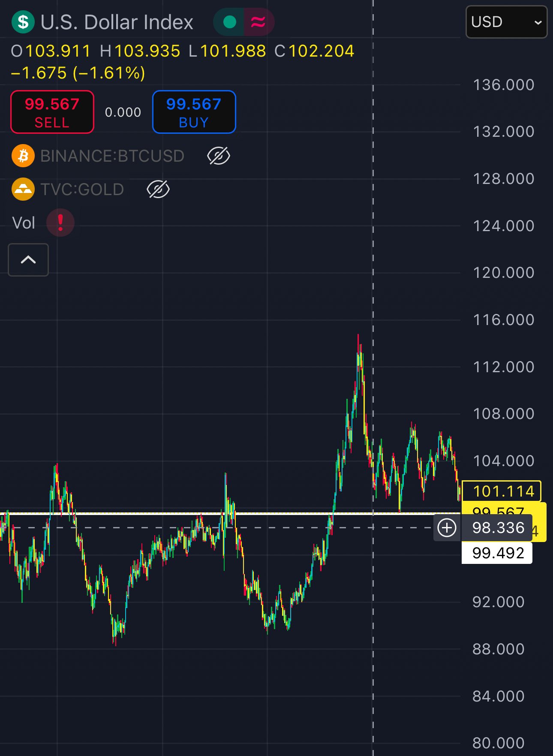Click the gold bars logo icon

coord(23,189)
